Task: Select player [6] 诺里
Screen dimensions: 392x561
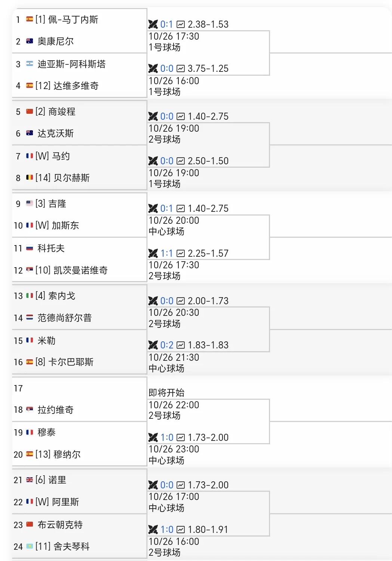Action: coord(51,480)
